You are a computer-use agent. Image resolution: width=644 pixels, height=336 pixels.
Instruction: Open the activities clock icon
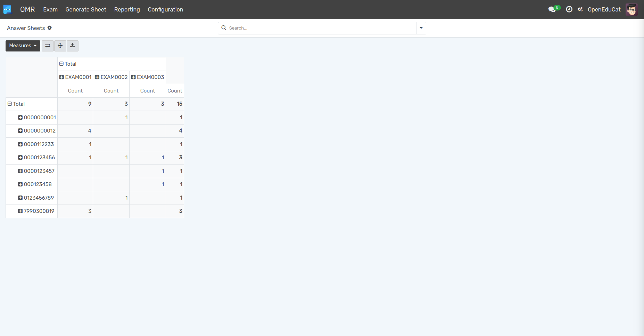pyautogui.click(x=569, y=9)
